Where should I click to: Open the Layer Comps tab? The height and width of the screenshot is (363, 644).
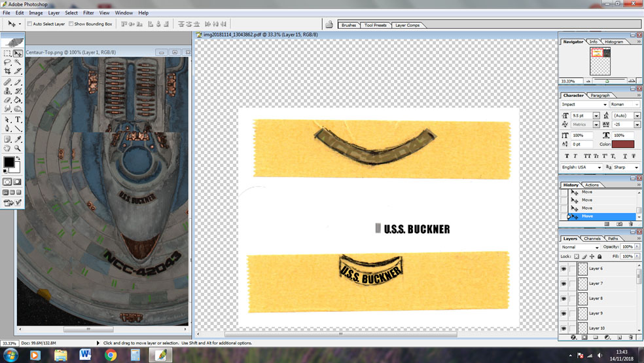coord(408,25)
